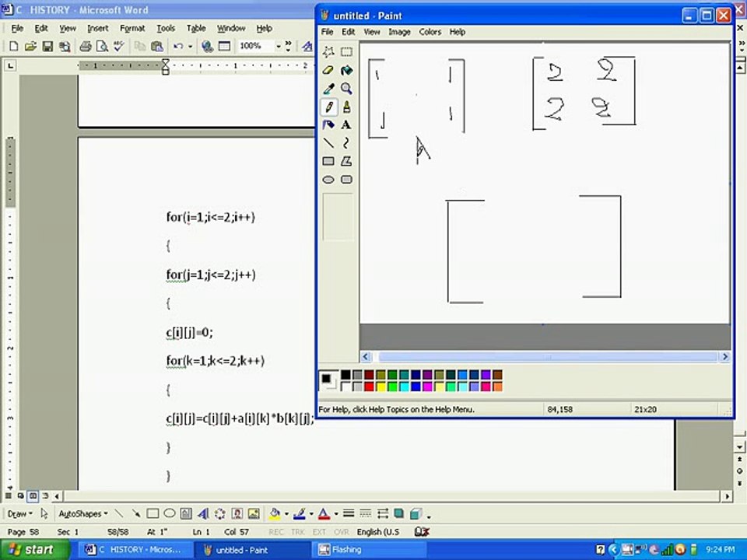Open the 100% zoom dropdown

279,46
